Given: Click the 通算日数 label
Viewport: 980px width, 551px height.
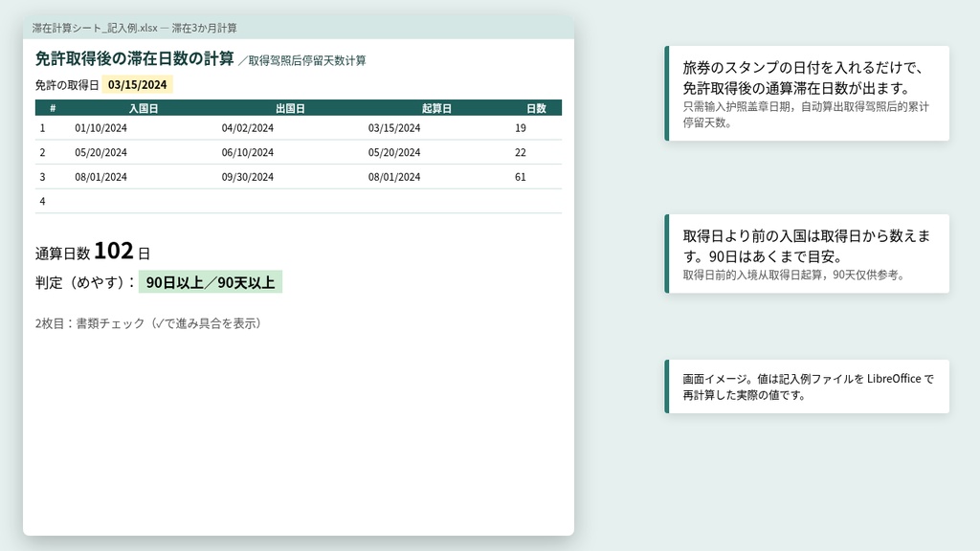Looking at the screenshot, I should tap(62, 253).
